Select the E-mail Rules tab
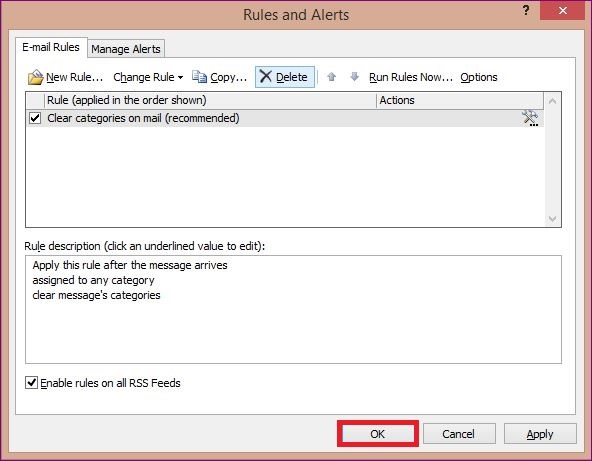This screenshot has width=592, height=461. 51,47
